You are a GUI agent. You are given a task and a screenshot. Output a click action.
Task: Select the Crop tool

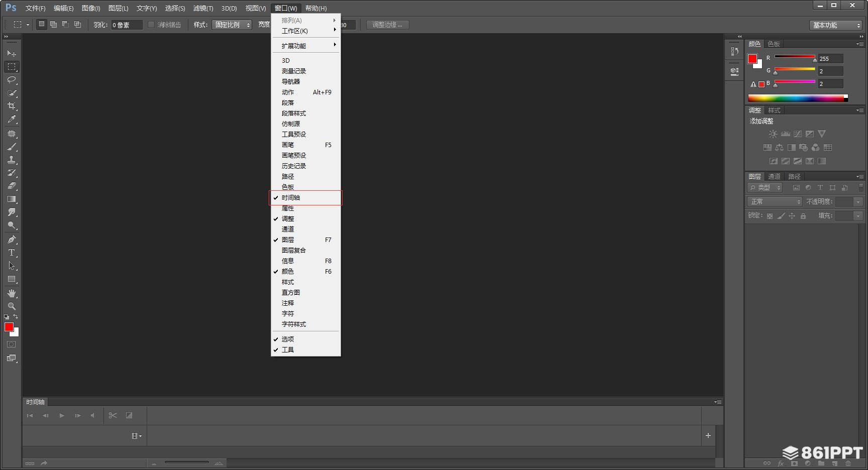coord(12,105)
